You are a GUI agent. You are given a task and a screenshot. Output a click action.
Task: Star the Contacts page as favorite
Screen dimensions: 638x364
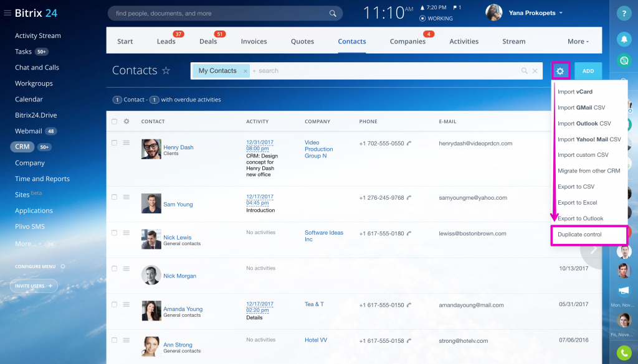click(166, 70)
